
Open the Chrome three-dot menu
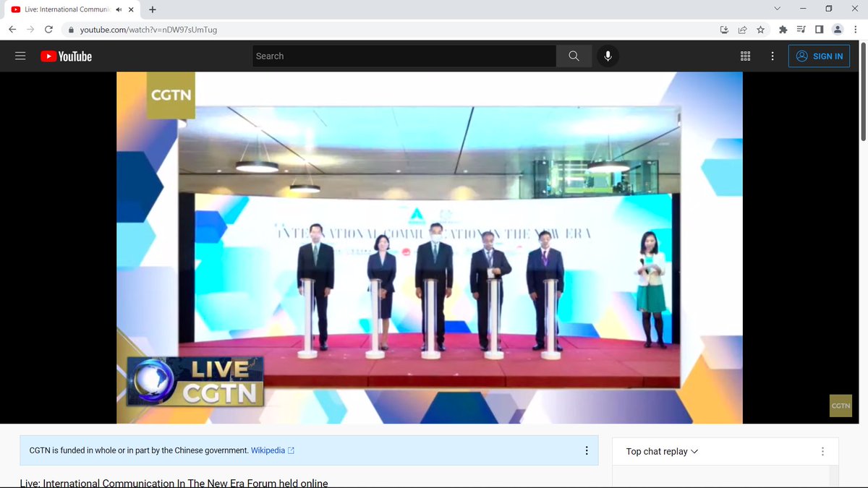[856, 30]
